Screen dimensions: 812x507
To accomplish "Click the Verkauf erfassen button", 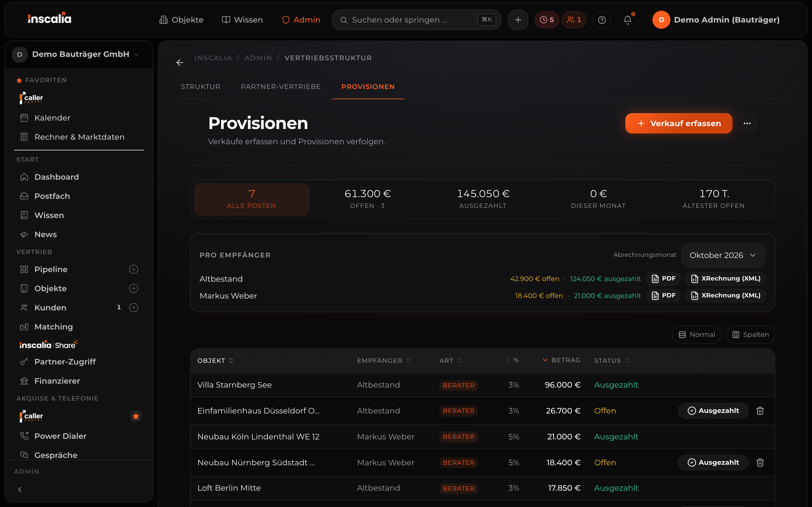I will click(x=678, y=123).
